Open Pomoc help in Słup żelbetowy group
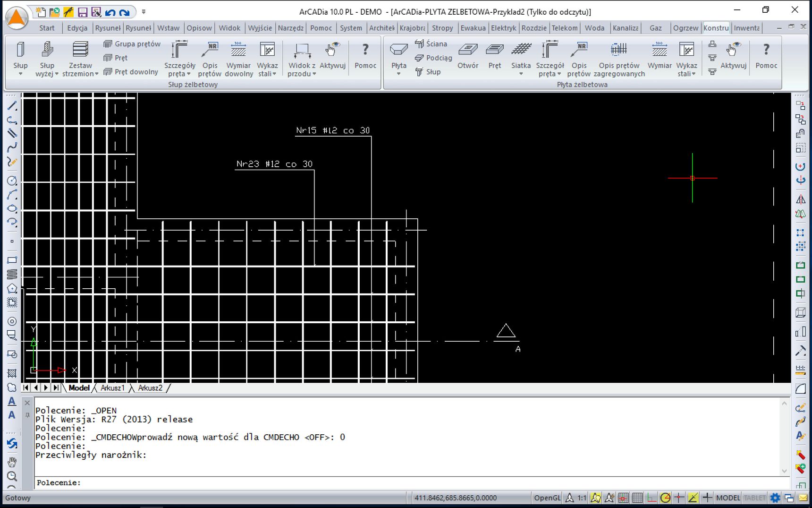Screen dimensions: 812x508 pos(365,55)
